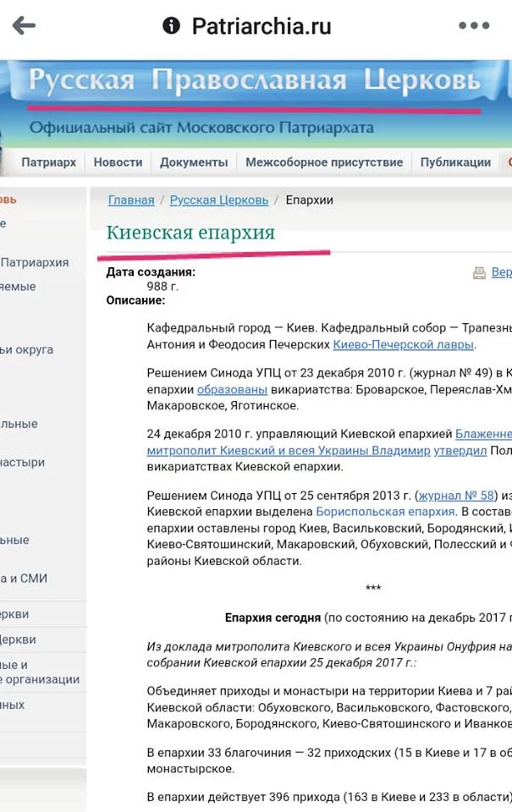Open the Новости menu item
Image resolution: width=512 pixels, height=812 pixels.
118,162
